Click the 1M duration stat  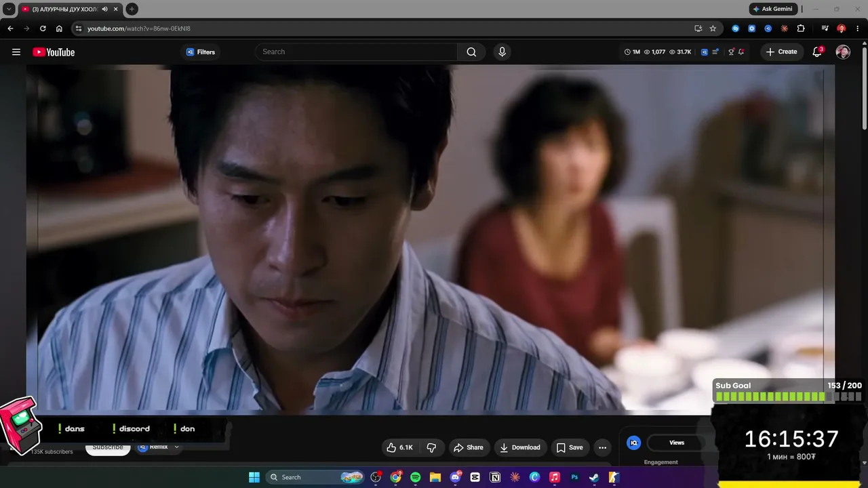(632, 52)
